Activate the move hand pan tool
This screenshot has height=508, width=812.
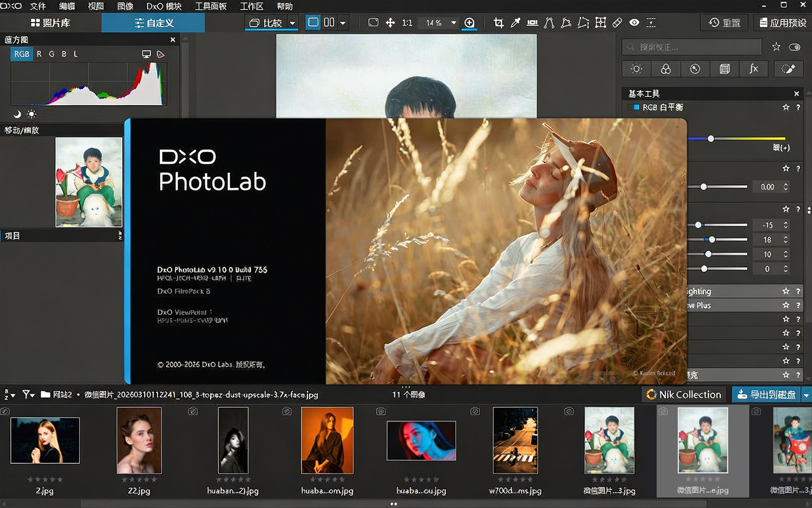pyautogui.click(x=390, y=23)
